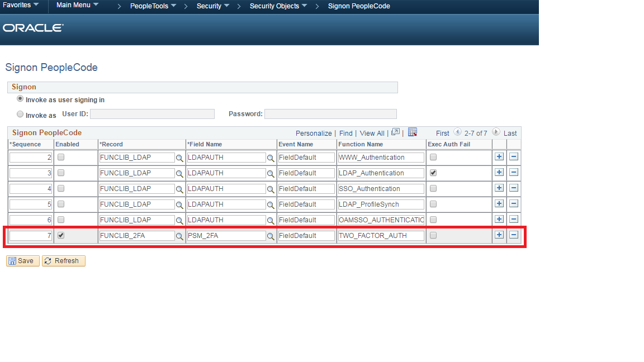Select the Invoke as User ID radio button
Screen dimensions: 644x362
pos(21,115)
